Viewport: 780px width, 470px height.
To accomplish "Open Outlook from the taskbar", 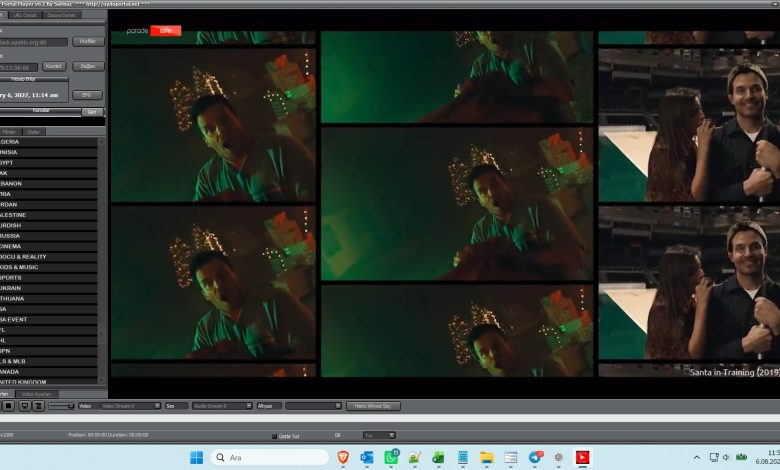I will click(x=367, y=457).
